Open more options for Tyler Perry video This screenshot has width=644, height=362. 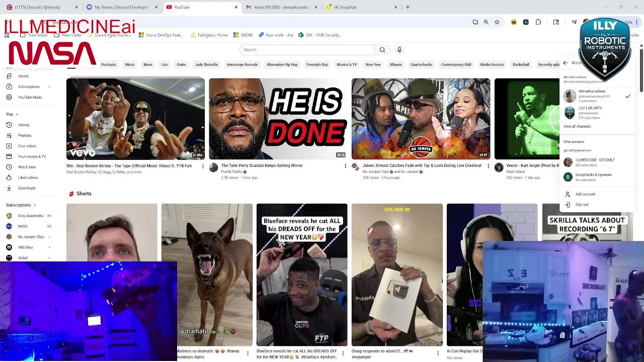[345, 166]
